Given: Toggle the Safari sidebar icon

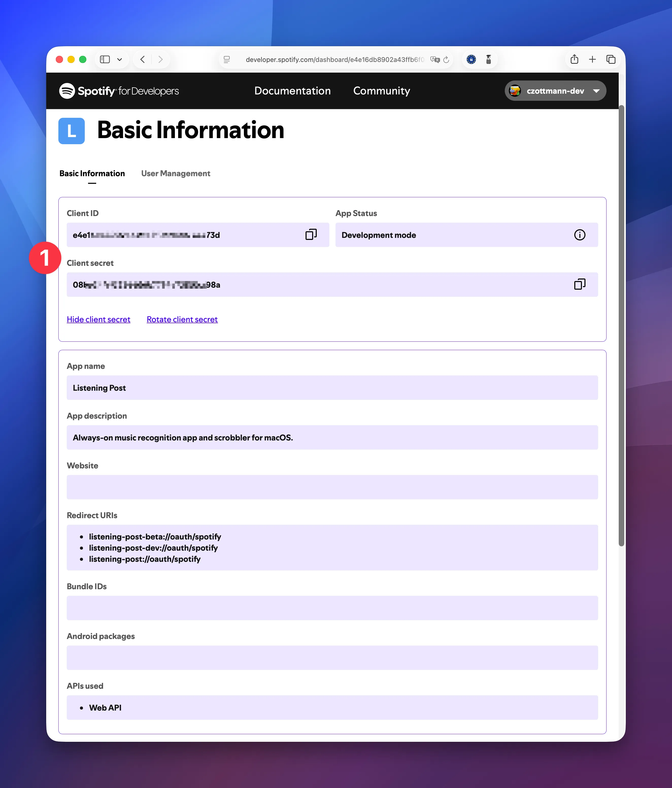Looking at the screenshot, I should 105,59.
